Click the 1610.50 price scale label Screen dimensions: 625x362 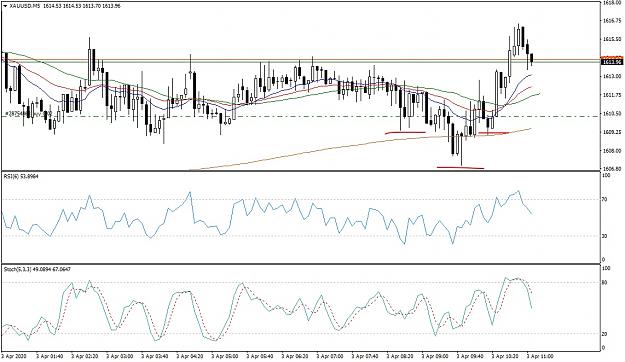pyautogui.click(x=611, y=114)
